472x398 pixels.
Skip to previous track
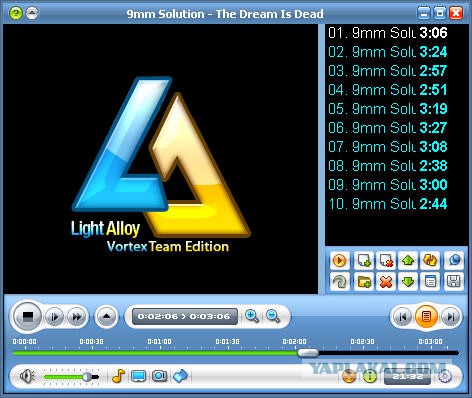tap(403, 317)
